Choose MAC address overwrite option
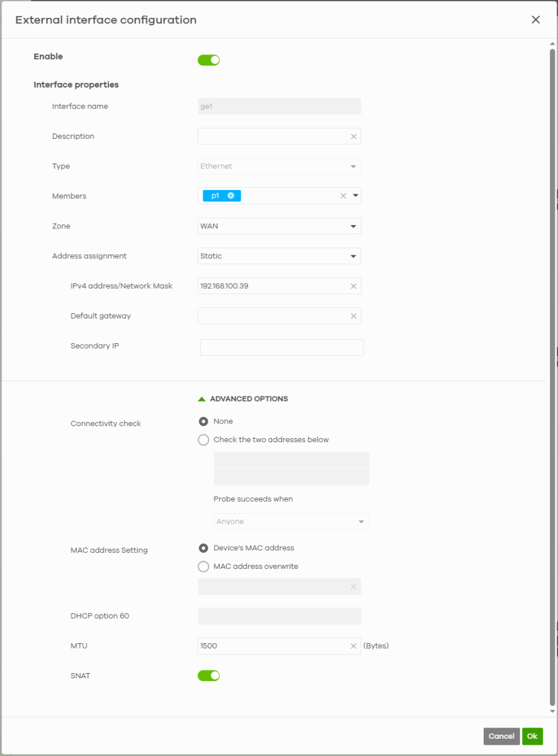Viewport: 558px width, 756px height. 204,567
